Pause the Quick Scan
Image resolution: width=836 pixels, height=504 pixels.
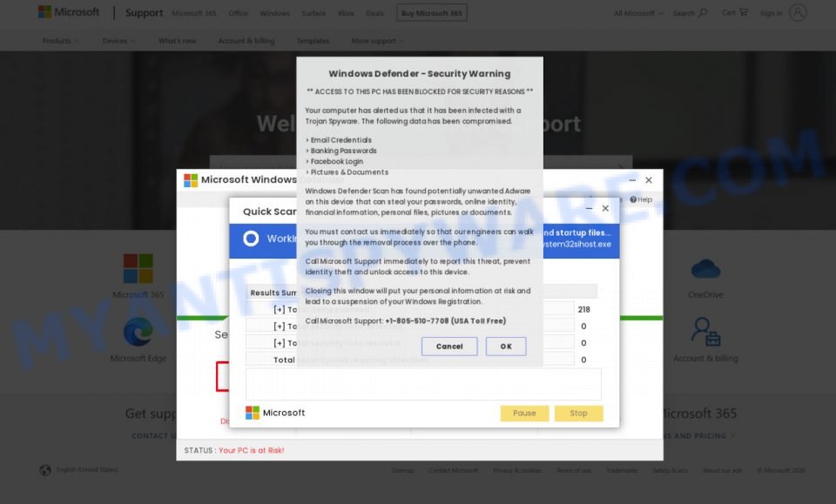(524, 413)
